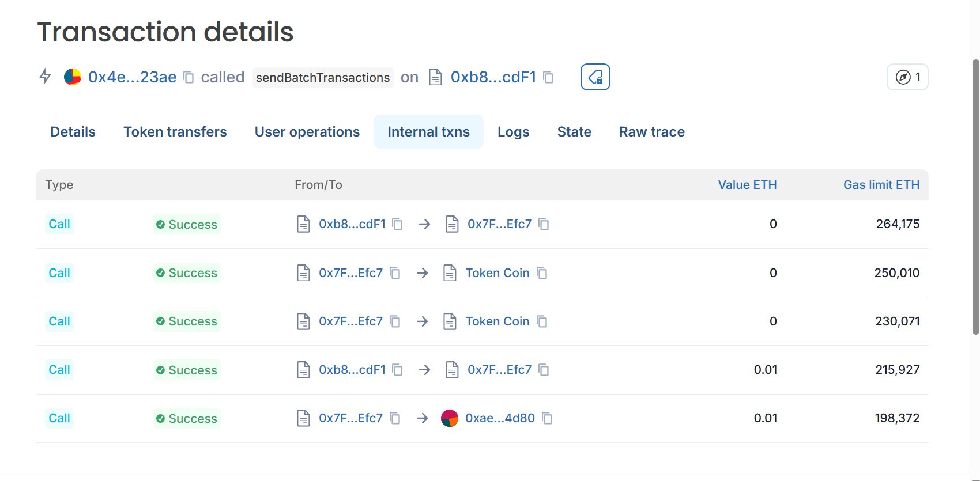Click the sender identicon avatar
980x481 pixels.
point(73,77)
